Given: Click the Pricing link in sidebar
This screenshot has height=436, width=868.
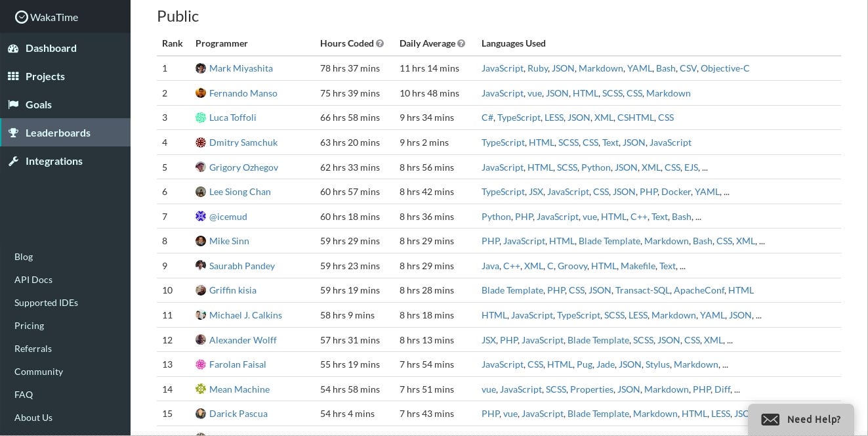Looking at the screenshot, I should click(29, 326).
